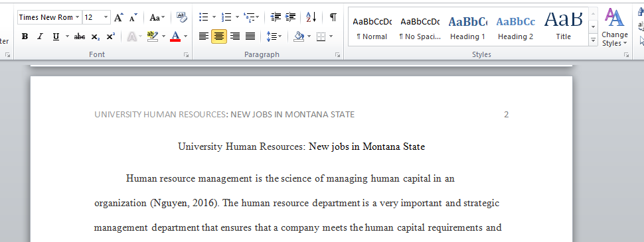Click the citation text (Nguyen, 2016)
644x242 pixels.
coord(184,203)
